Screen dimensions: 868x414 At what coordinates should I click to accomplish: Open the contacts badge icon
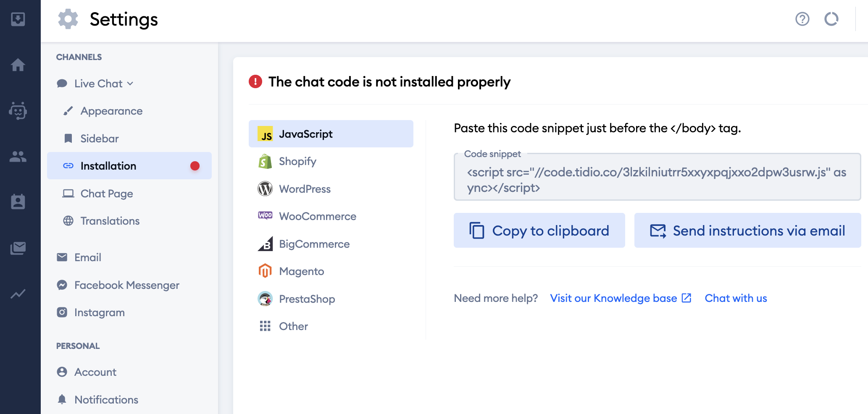pos(18,202)
